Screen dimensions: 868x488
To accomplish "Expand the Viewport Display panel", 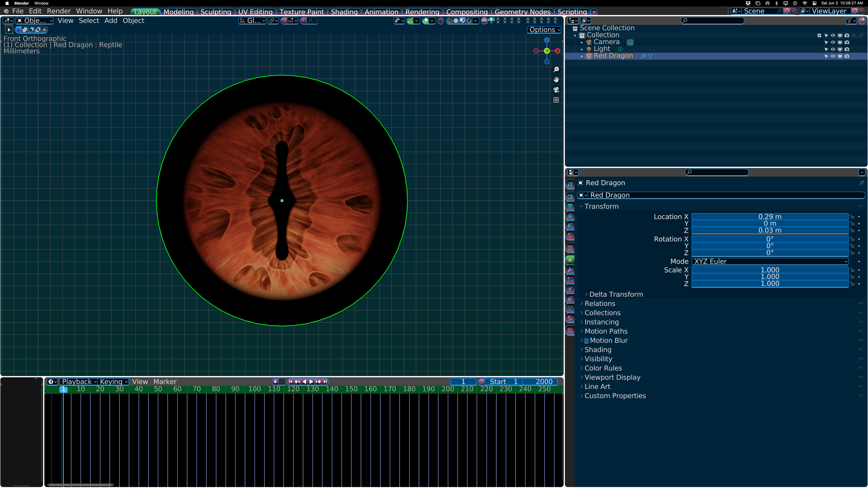I will pyautogui.click(x=612, y=378).
